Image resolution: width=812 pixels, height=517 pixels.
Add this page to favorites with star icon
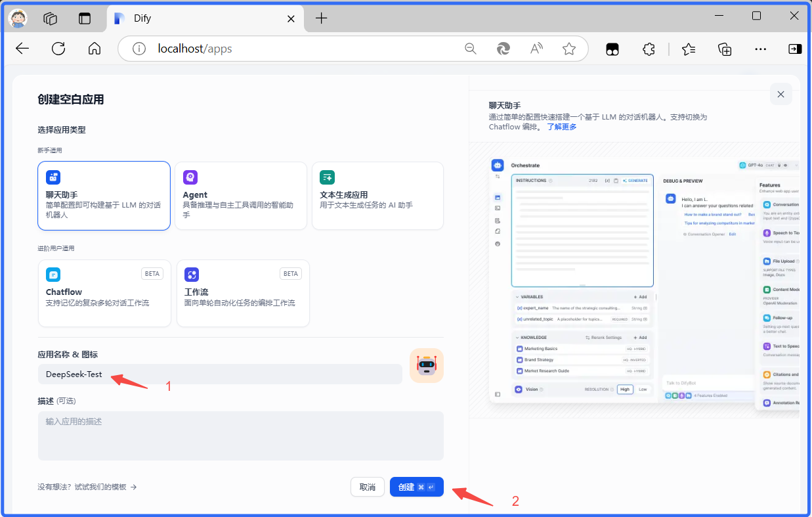point(569,49)
